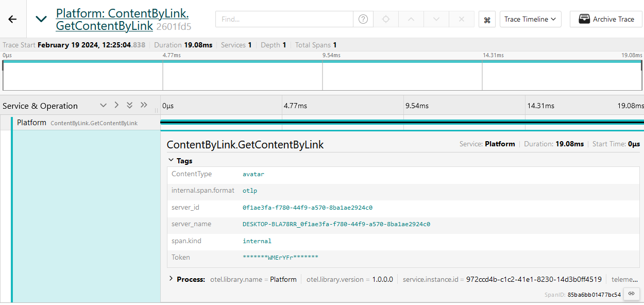Open the Trace Timeline view dropdown
This screenshot has width=644, height=305.
pos(530,19)
